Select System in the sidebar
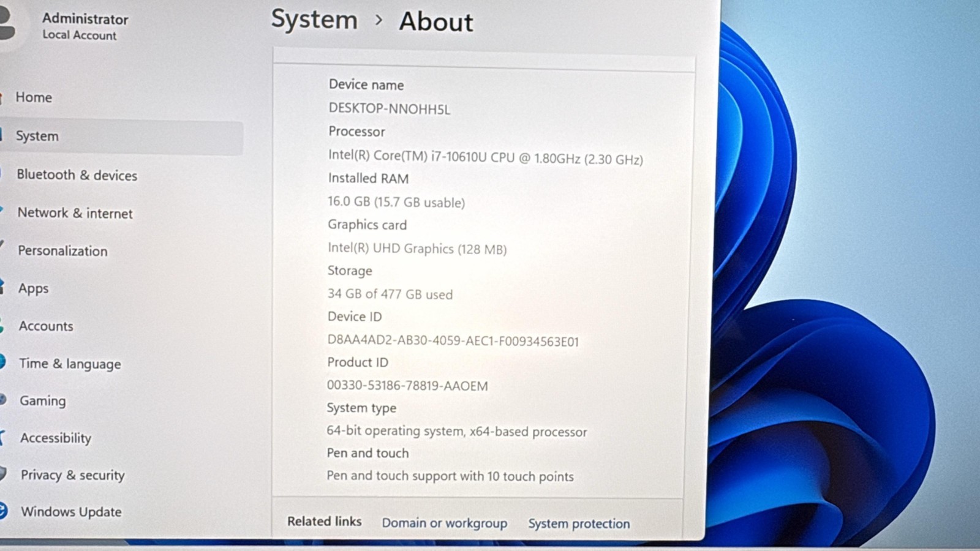 (121, 137)
